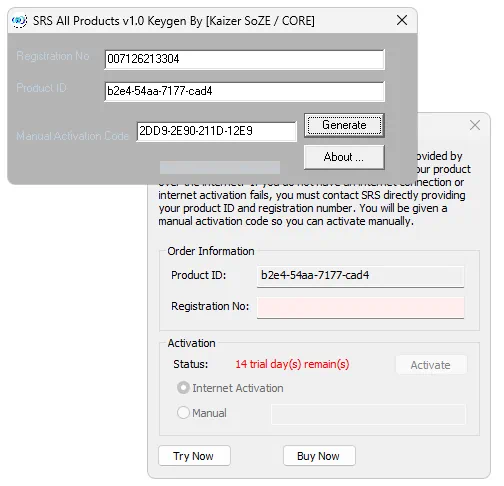Click the 'Product ID:' label in Order Information
The height and width of the screenshot is (486, 504).
click(198, 275)
